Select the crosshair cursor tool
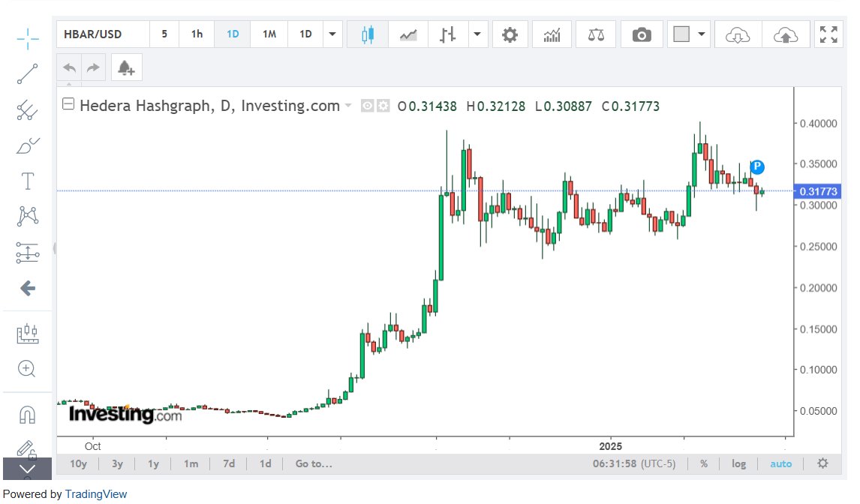This screenshot has width=860, height=504. [28, 38]
